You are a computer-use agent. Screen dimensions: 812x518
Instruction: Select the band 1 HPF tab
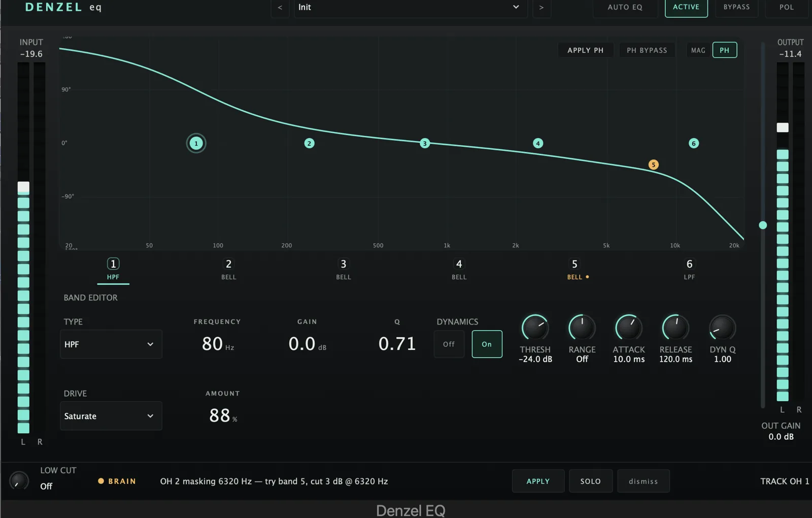[113, 270]
